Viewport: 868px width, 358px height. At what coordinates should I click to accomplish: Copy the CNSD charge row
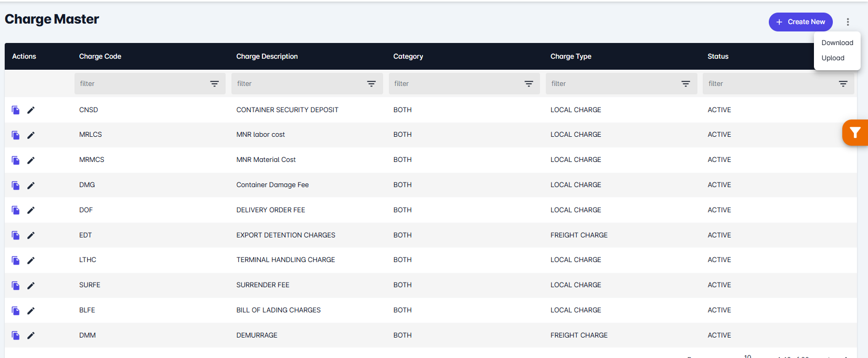tap(16, 110)
